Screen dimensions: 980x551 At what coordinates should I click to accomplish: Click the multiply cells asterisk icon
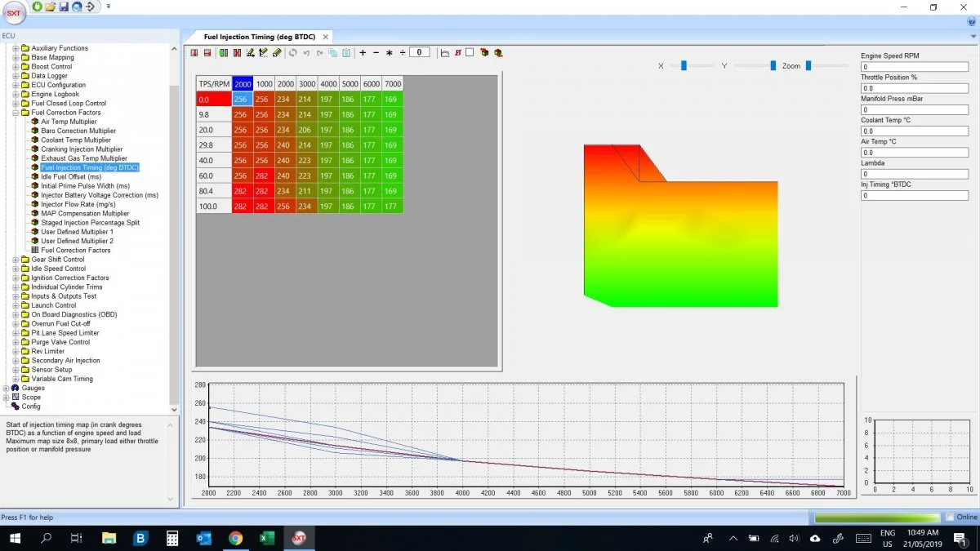[388, 52]
